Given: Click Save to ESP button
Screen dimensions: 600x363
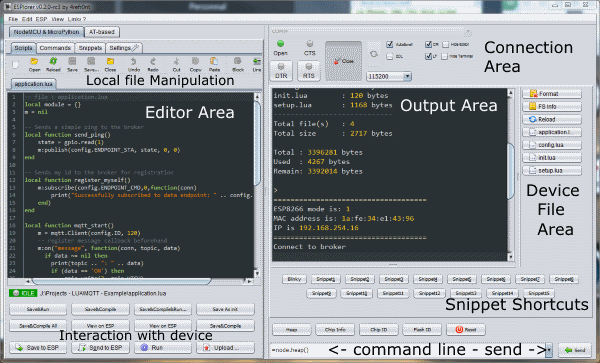Looking at the screenshot, I should tap(38, 348).
